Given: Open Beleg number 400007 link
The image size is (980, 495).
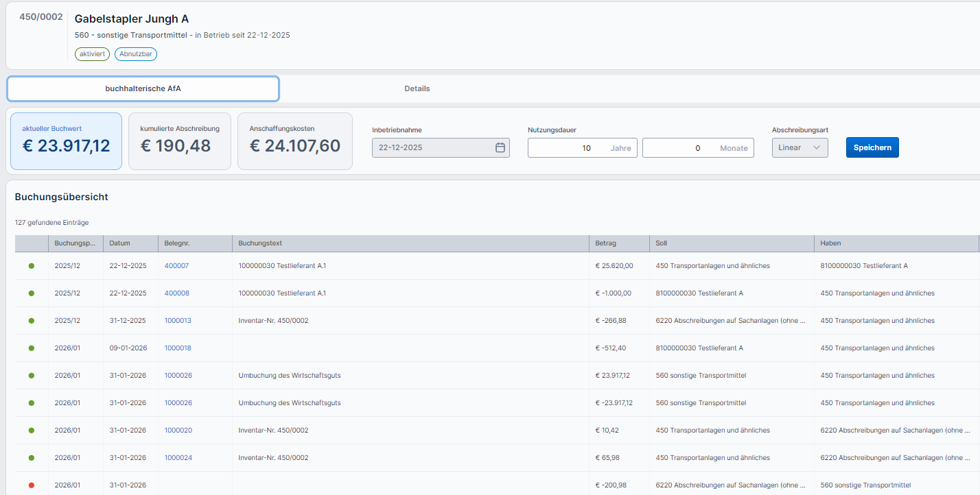Looking at the screenshot, I should (x=176, y=266).
